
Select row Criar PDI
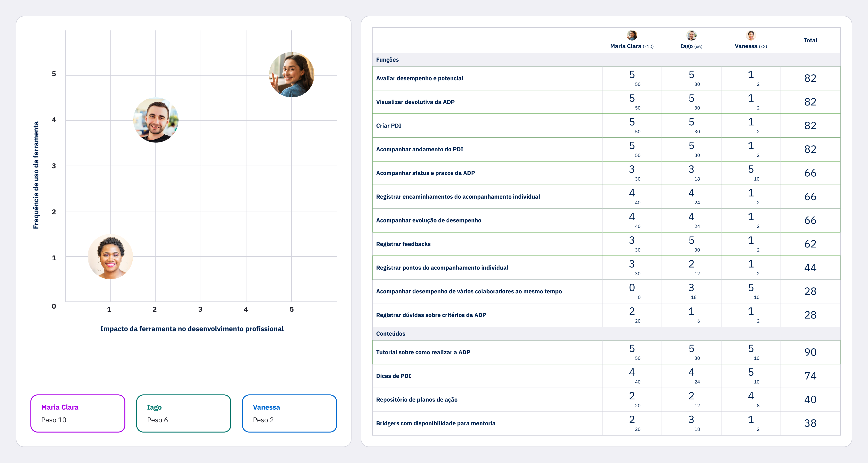[388, 126]
